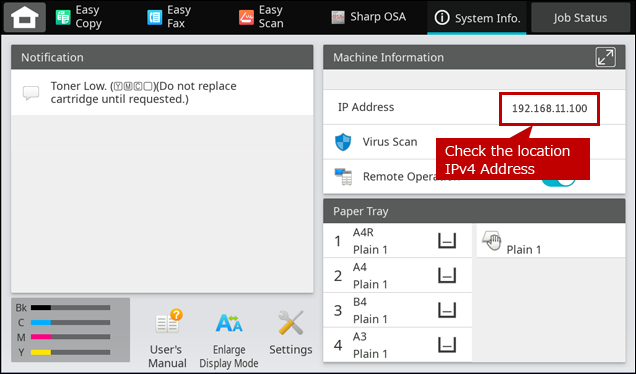The image size is (636, 374).
Task: Go to the Home screen icon
Action: tap(24, 17)
